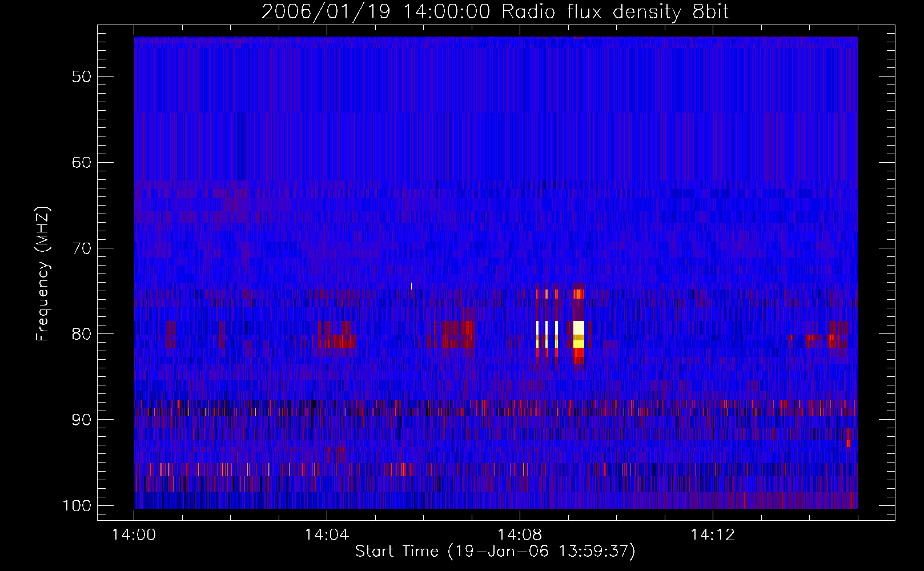Click the 14:04 time tick label
924x571 pixels.
pyautogui.click(x=327, y=535)
